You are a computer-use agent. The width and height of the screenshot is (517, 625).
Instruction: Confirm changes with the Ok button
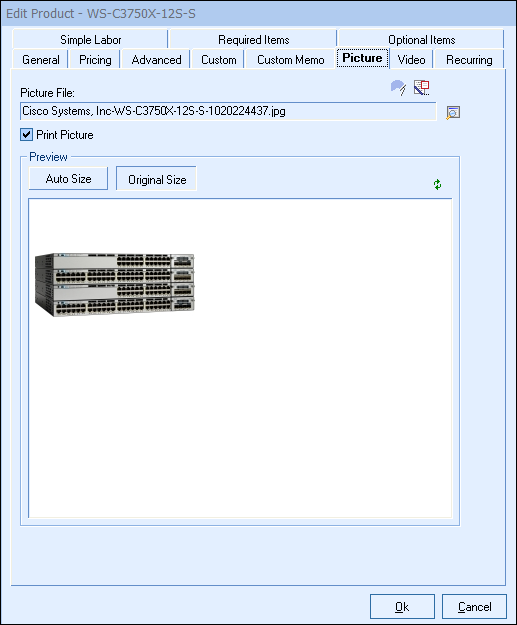point(402,607)
